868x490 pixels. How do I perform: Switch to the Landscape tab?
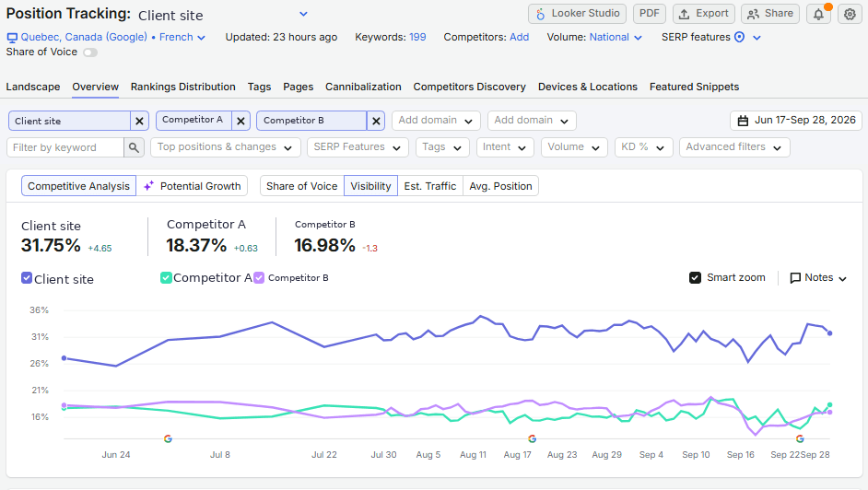pos(33,87)
